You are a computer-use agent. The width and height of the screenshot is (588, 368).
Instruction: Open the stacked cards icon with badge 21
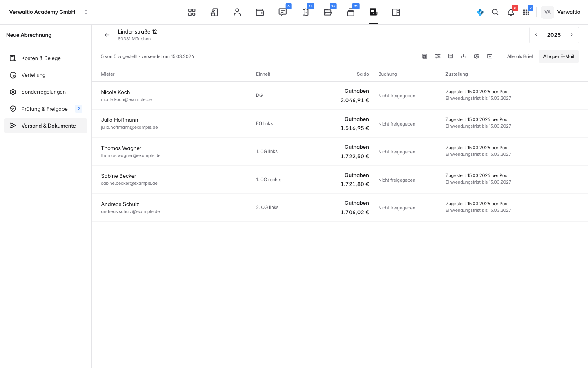(351, 12)
